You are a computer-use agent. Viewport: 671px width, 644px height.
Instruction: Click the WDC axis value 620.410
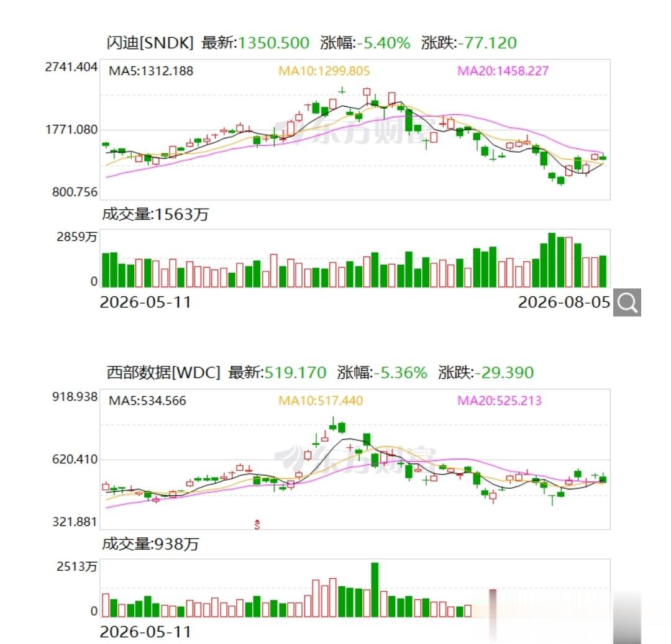point(75,460)
